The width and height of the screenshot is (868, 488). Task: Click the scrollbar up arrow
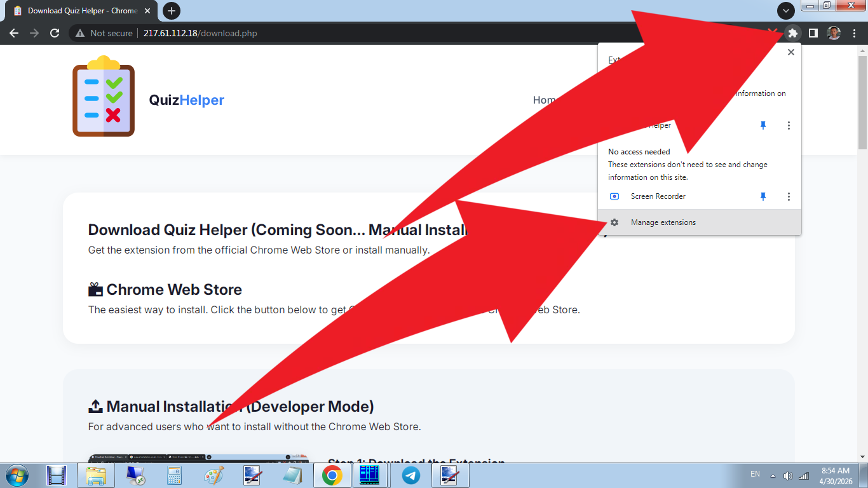coord(862,50)
